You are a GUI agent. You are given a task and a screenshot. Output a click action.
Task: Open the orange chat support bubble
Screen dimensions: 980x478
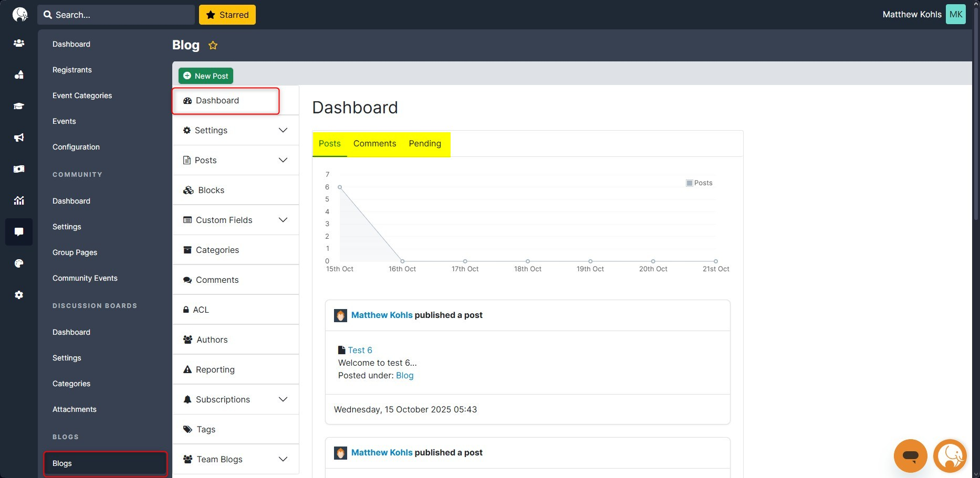[910, 455]
